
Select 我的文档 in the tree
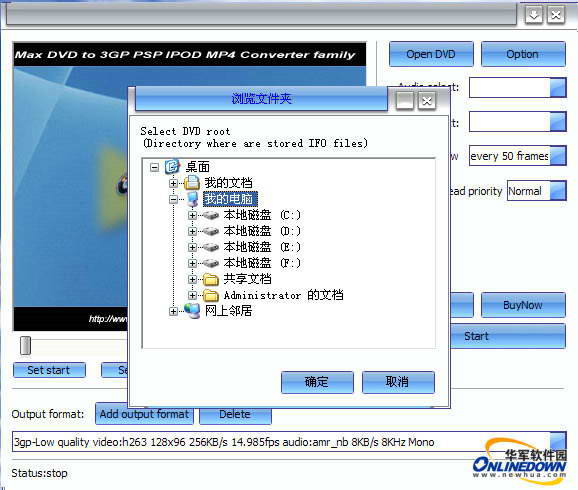229,183
